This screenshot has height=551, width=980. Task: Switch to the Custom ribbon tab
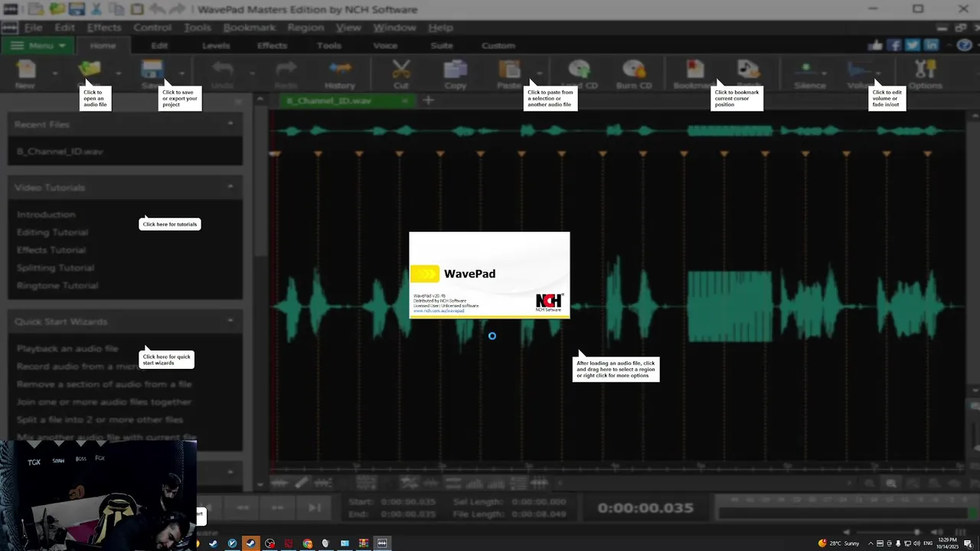coord(498,46)
